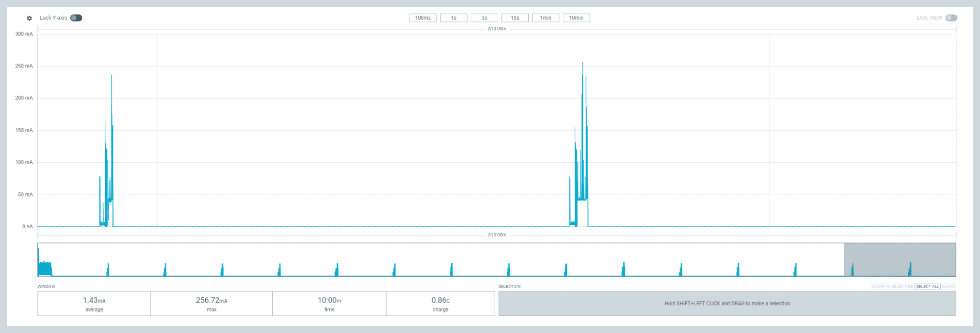This screenshot has width=980, height=333.
Task: Set time window to 100ms
Action: tap(423, 18)
